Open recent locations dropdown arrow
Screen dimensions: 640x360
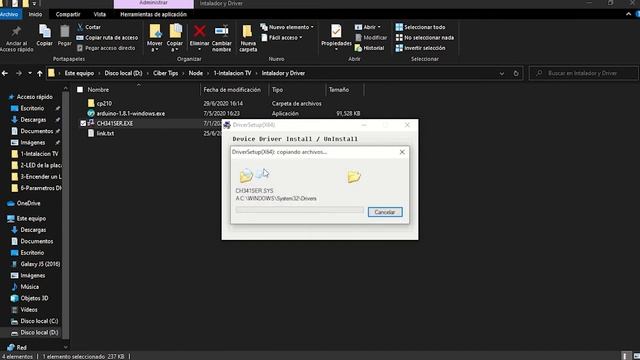29,73
